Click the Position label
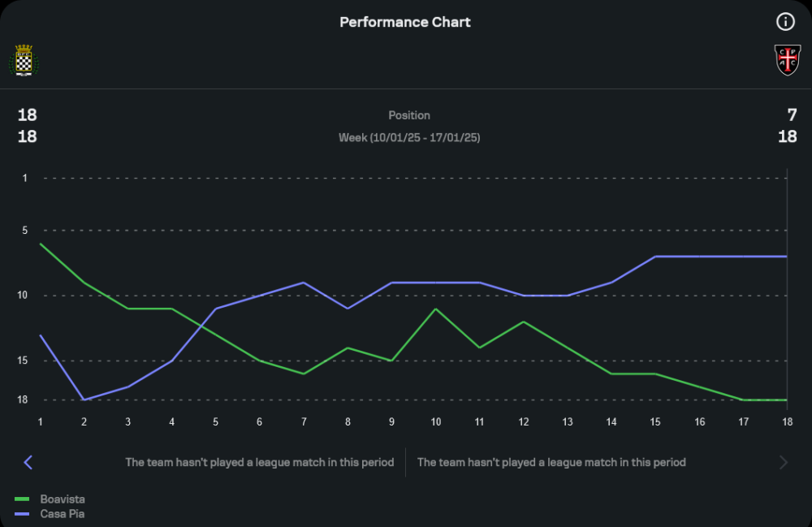 [409, 115]
